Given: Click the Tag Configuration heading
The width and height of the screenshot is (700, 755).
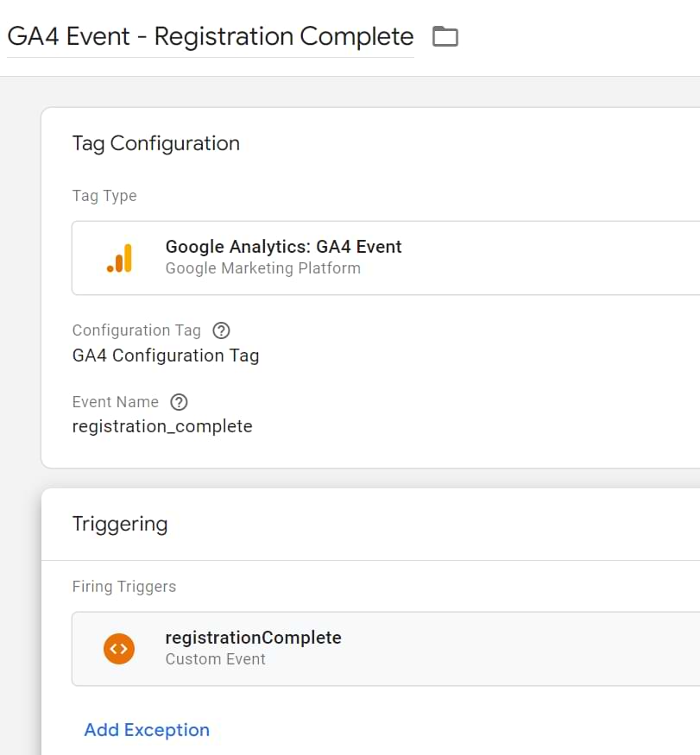Looking at the screenshot, I should (155, 143).
